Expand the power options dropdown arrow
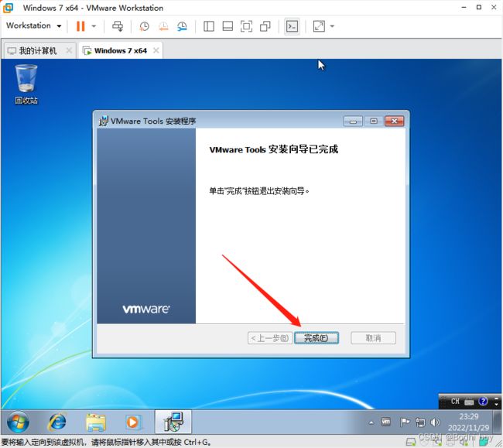The width and height of the screenshot is (503, 448). [94, 26]
